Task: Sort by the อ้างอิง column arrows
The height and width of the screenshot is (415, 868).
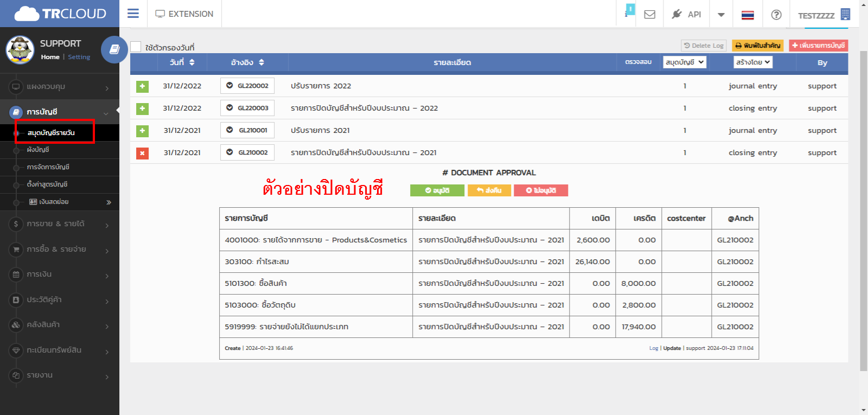Action: click(x=261, y=62)
